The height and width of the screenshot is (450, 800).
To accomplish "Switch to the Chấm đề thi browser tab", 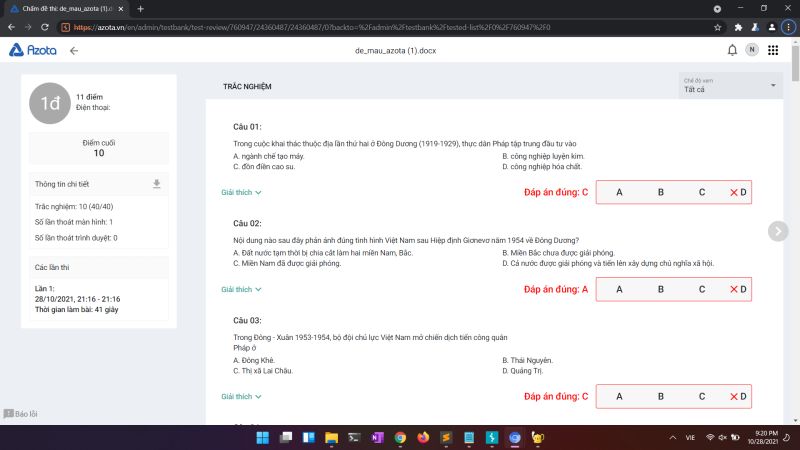I will point(67,9).
